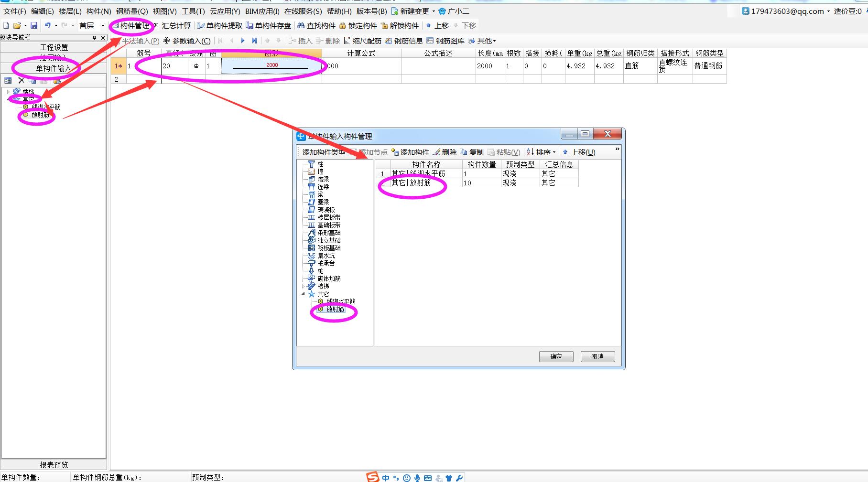This screenshot has width=868, height=482.
Task: Click 单构件存盘 in the toolbar
Action: coord(269,25)
